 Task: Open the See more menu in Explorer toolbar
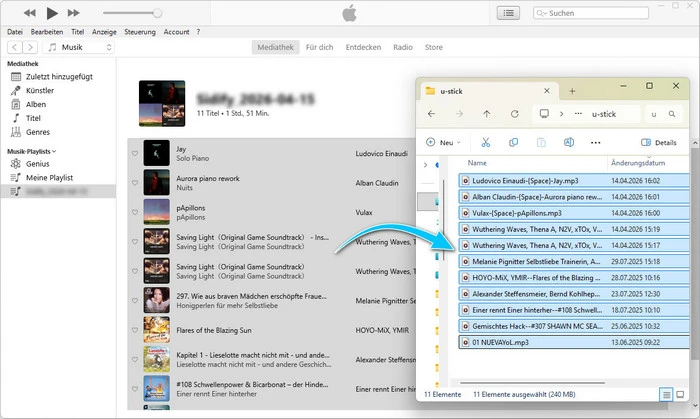point(596,142)
